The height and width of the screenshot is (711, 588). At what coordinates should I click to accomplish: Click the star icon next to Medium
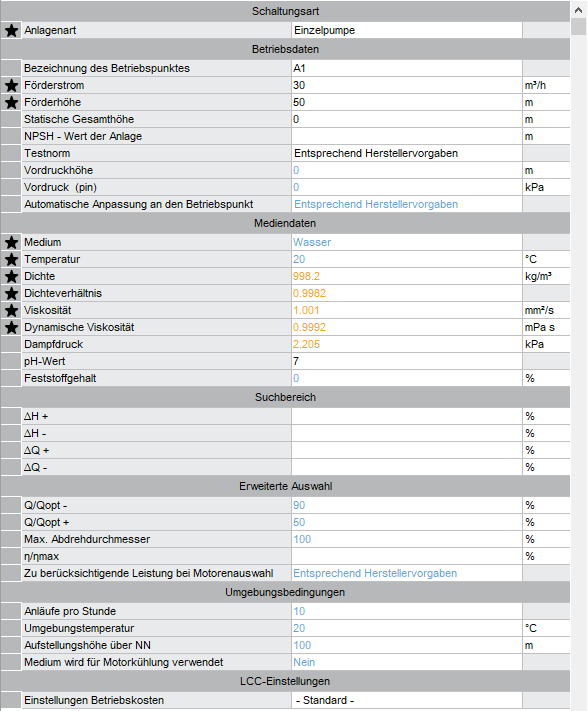coord(11,242)
